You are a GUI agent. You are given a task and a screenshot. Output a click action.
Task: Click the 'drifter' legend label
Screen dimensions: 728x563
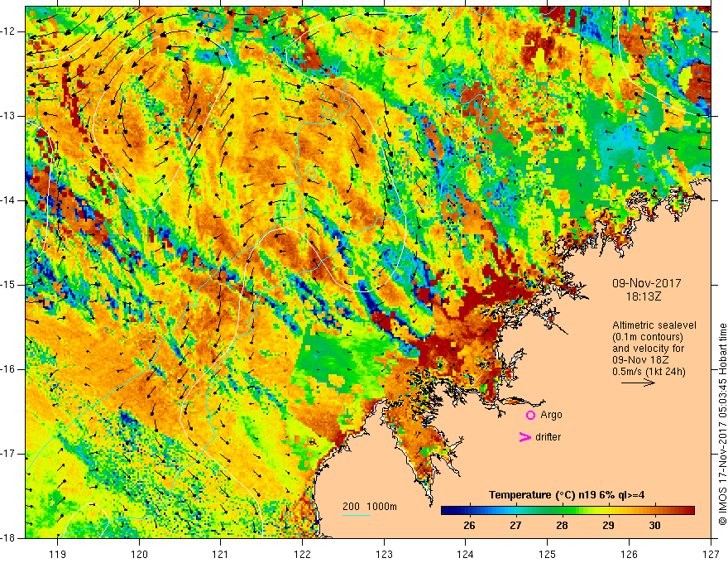click(548, 437)
